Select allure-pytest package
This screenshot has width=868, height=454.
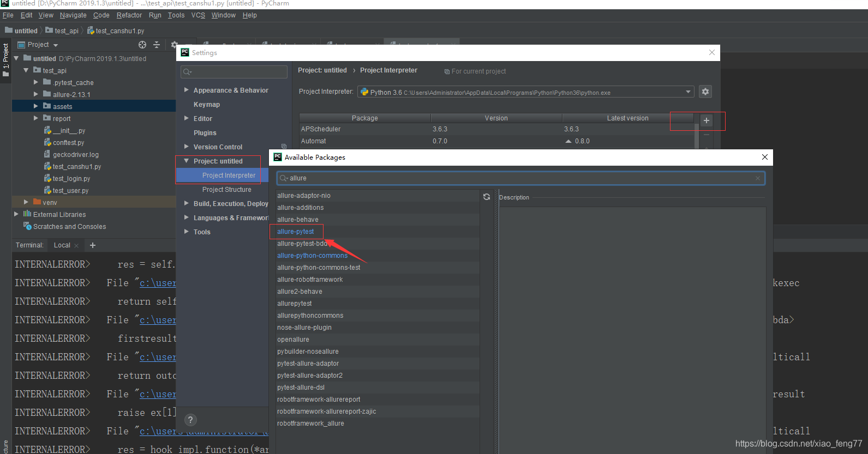296,232
